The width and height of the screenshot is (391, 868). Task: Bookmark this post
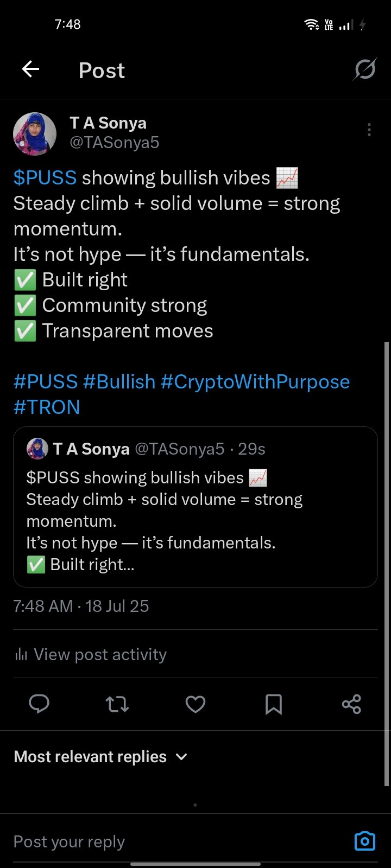tap(273, 704)
